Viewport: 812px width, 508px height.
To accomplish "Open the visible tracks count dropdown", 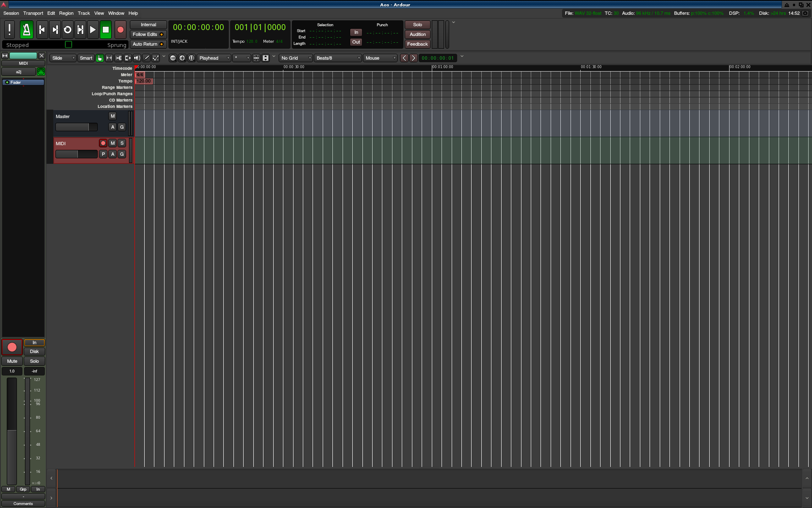I will point(242,58).
